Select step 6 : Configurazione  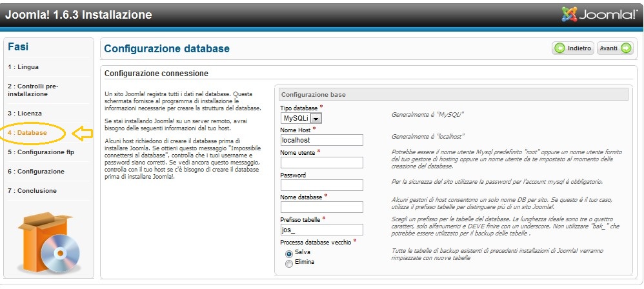[35, 171]
